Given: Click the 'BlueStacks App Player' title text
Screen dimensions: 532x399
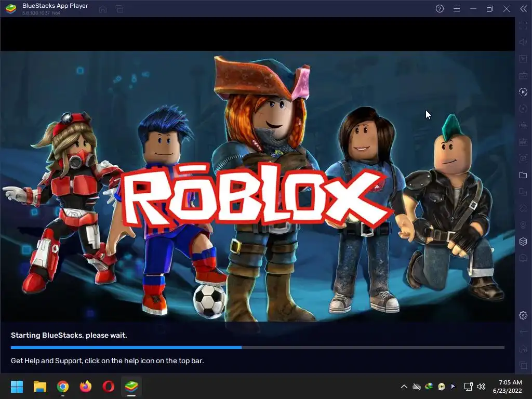Looking at the screenshot, I should click(x=55, y=6).
